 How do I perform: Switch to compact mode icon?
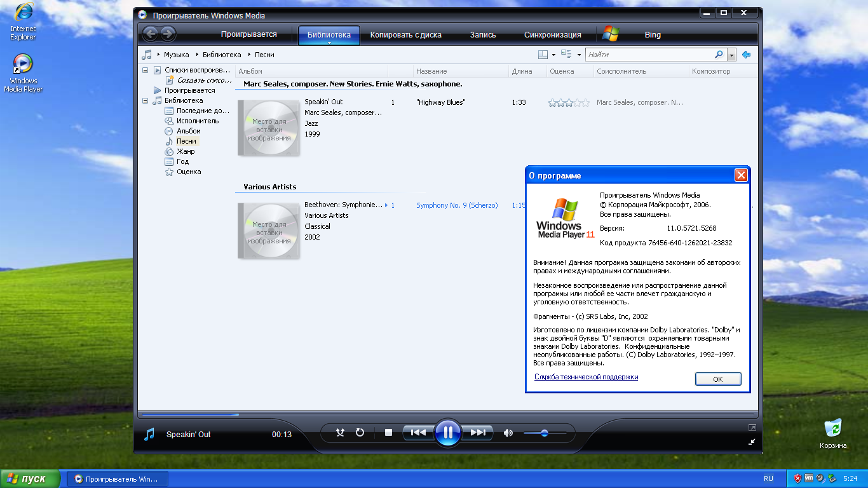752,441
